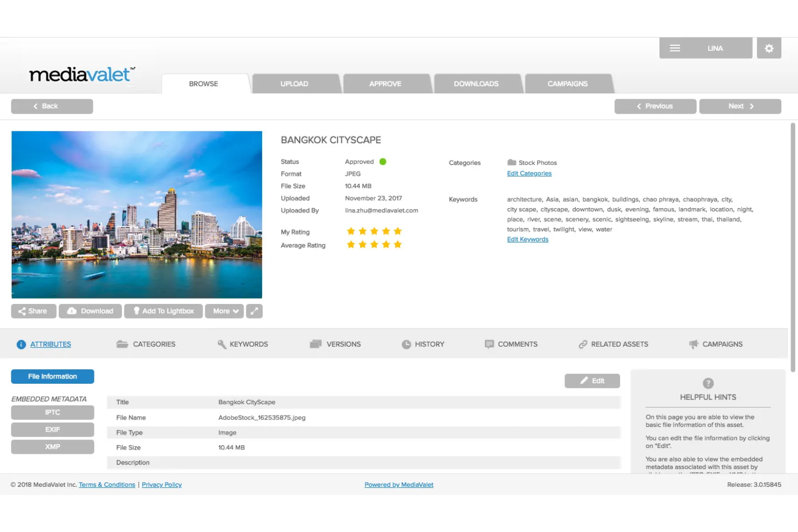798x532 pixels.
Task: Open the hamburger menu icon beside LINA
Action: click(675, 49)
